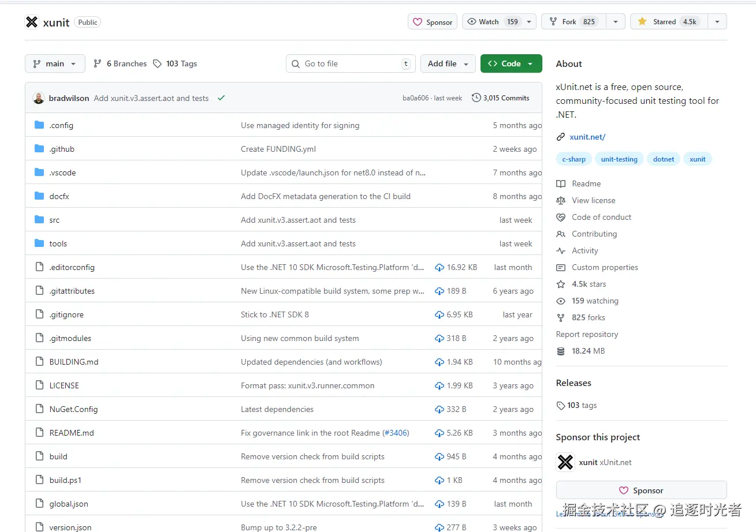
Task: Click download icon beside 16.92 KB
Action: (440, 268)
